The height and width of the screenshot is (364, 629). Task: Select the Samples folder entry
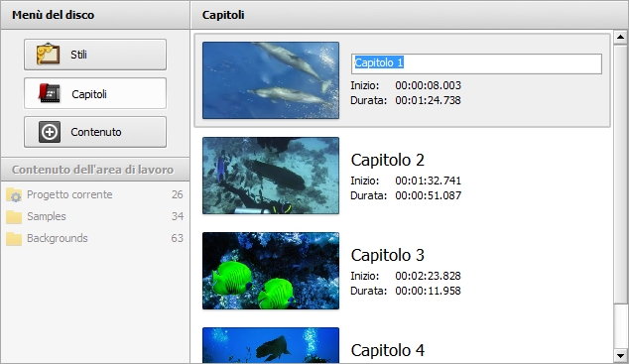[x=94, y=216]
